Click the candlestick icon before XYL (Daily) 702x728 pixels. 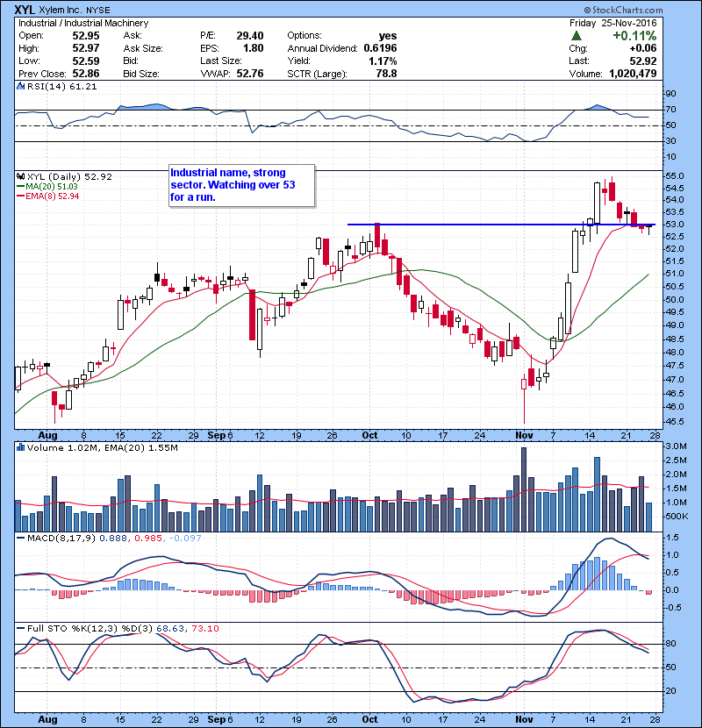20,176
